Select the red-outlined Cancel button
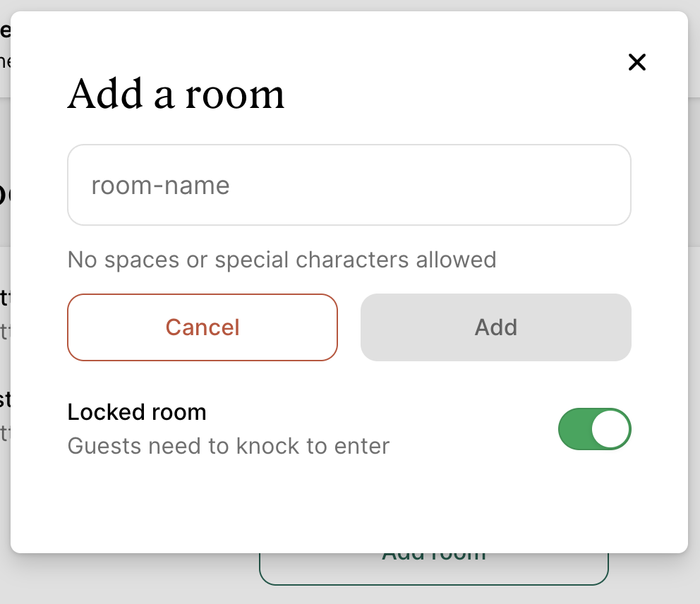The height and width of the screenshot is (604, 700). point(203,327)
